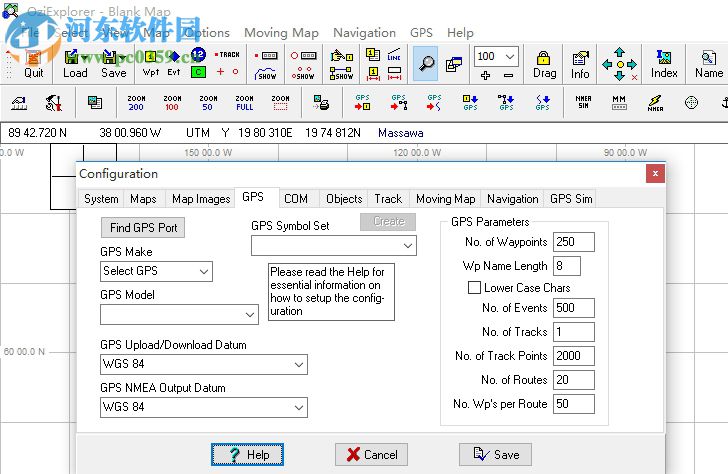Click the No. of Track Points field
The width and height of the screenshot is (728, 474).
pyautogui.click(x=574, y=356)
